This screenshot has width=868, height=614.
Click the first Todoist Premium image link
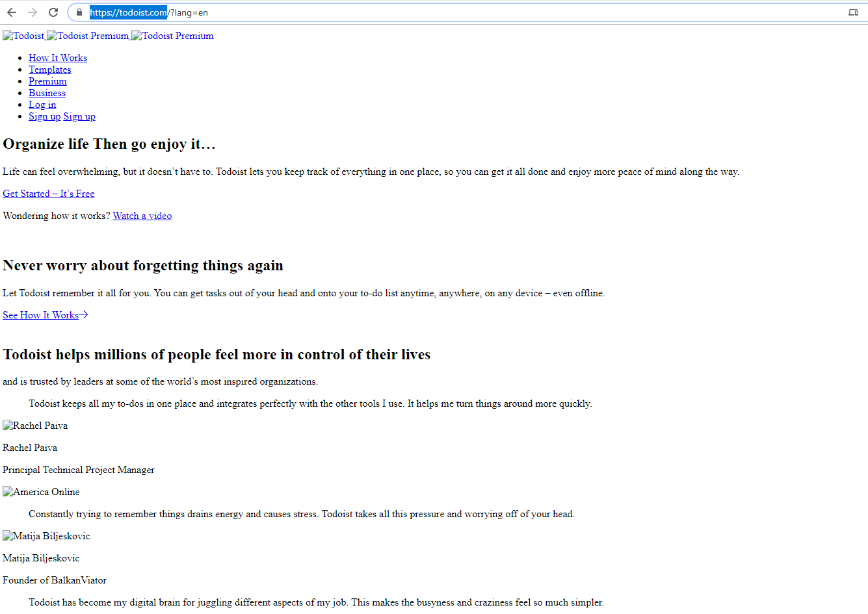click(88, 36)
